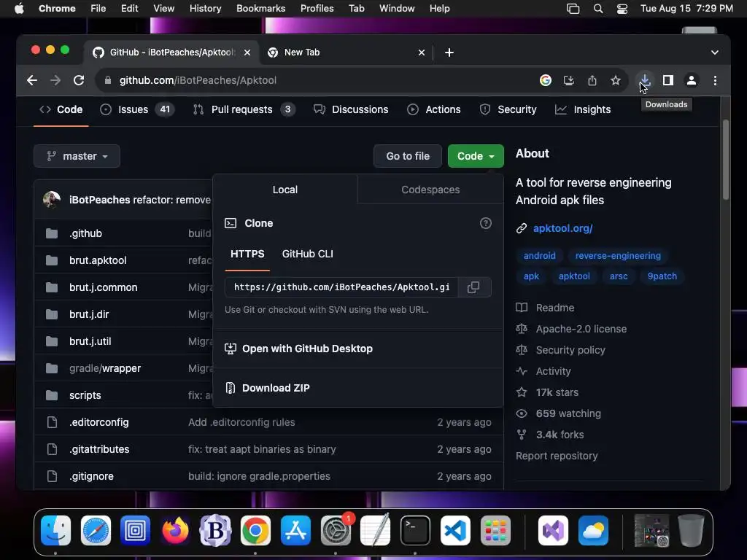Open the Actions tab

(434, 109)
